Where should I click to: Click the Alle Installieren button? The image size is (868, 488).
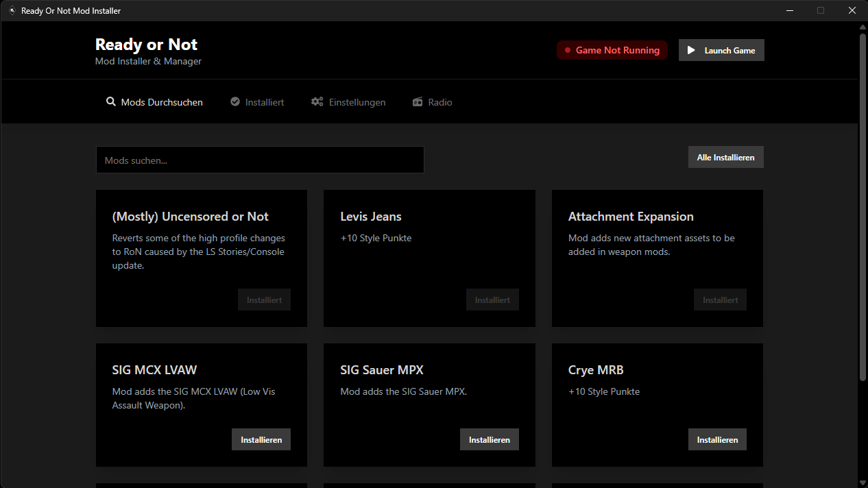coord(725,157)
